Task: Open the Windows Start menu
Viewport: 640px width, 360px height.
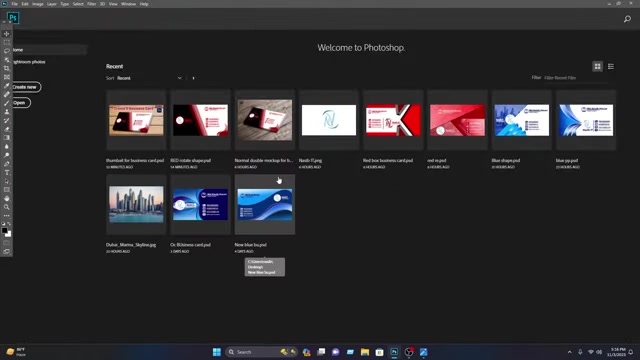Action: click(x=217, y=352)
